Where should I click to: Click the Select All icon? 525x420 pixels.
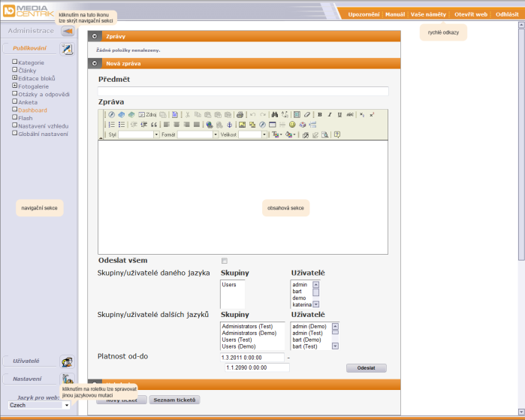[297, 115]
